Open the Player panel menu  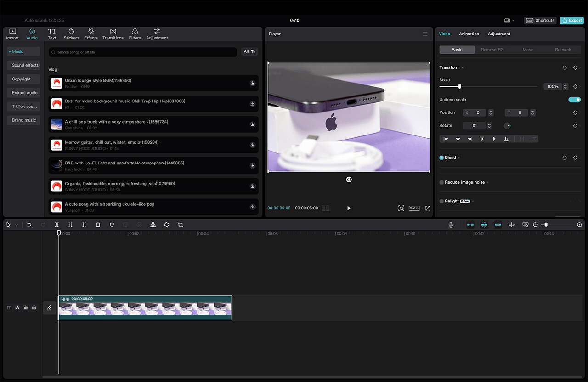coord(425,34)
